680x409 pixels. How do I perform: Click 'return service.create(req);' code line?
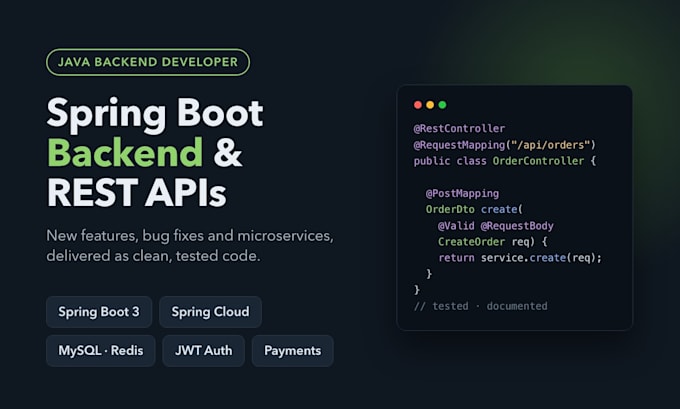tap(520, 258)
